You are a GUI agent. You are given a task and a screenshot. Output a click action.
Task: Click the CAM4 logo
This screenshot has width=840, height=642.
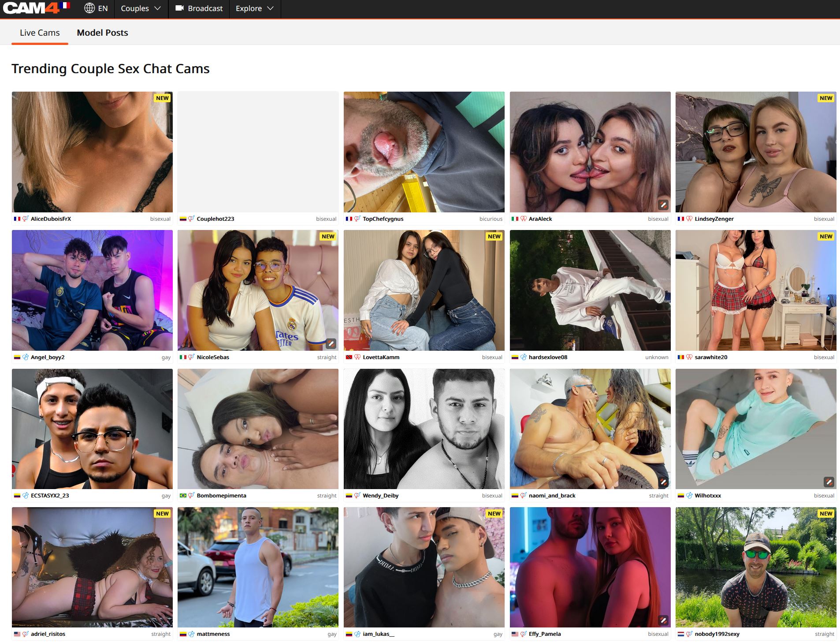click(36, 8)
